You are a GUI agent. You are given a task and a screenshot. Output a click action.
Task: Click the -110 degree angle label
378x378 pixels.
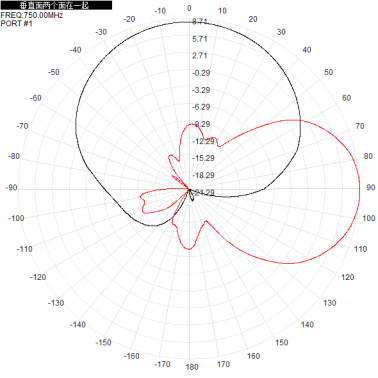click(x=25, y=249)
